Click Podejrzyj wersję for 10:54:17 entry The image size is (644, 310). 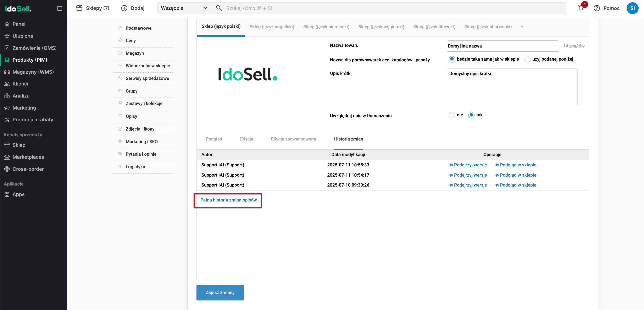point(467,175)
